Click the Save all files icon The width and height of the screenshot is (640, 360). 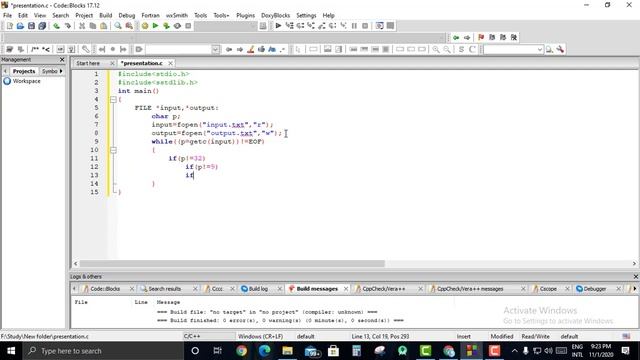click(42, 26)
